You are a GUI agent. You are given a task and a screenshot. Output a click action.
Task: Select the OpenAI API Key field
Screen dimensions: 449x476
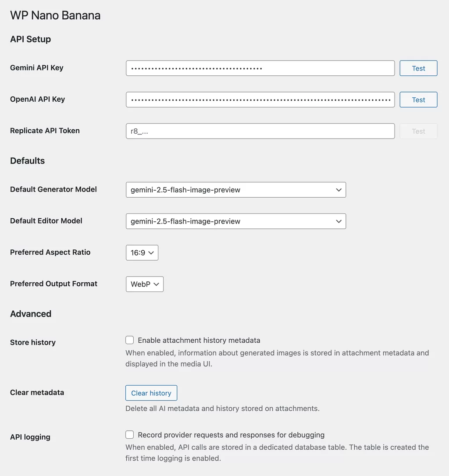[260, 99]
